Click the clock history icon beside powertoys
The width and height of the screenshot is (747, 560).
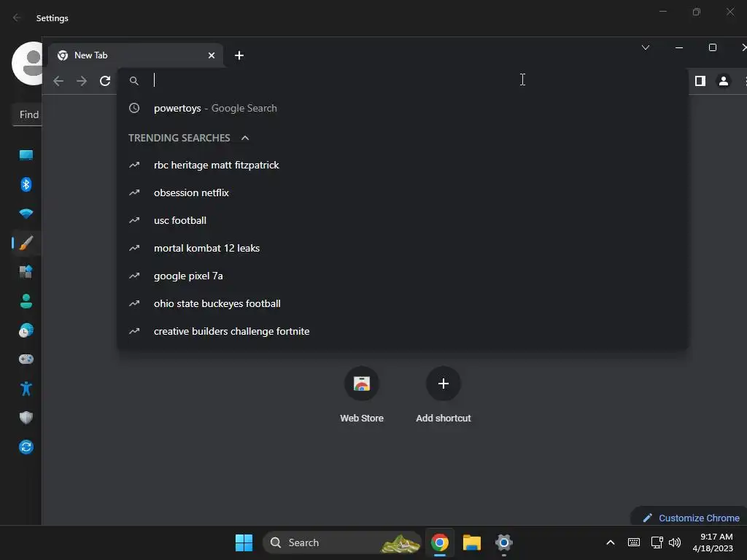[134, 108]
